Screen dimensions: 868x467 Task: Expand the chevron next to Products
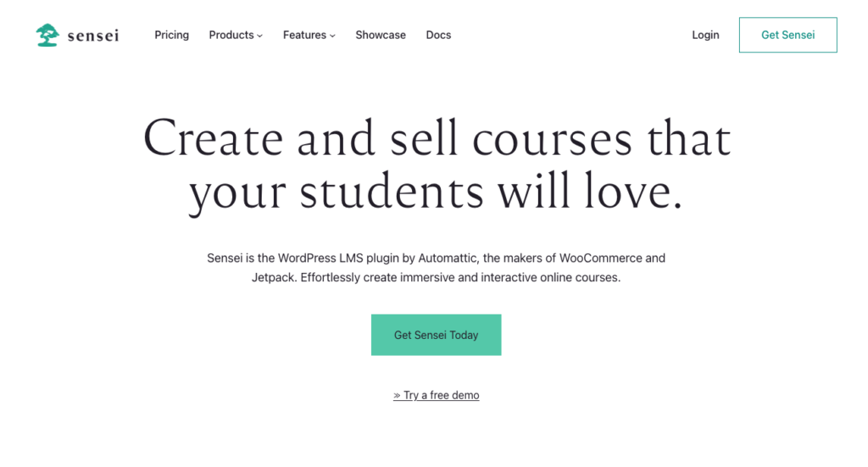coord(260,36)
